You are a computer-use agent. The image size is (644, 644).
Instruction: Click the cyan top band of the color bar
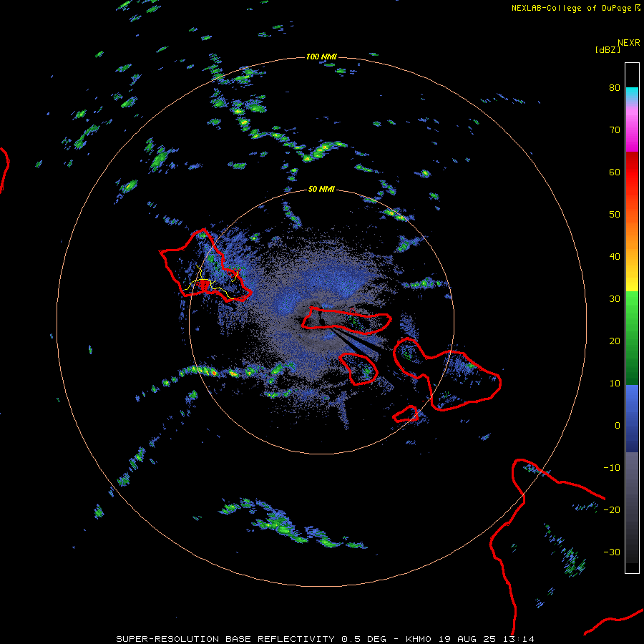click(x=632, y=94)
